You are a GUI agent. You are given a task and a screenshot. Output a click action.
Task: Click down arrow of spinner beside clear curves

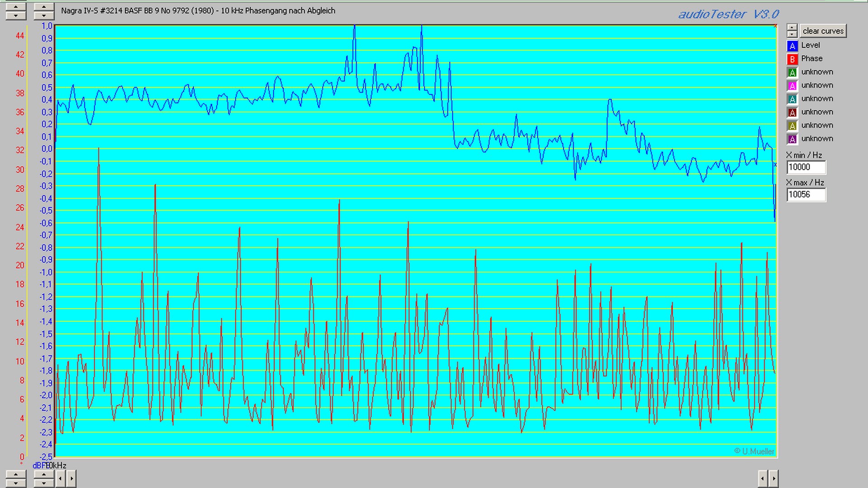click(792, 34)
